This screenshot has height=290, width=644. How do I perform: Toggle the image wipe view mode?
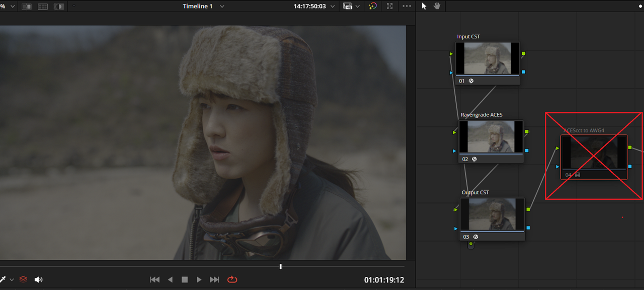coord(27,7)
